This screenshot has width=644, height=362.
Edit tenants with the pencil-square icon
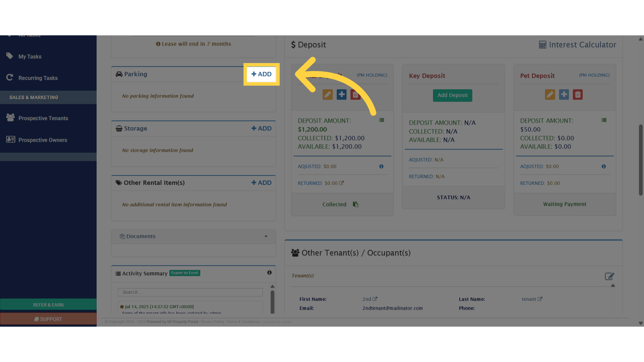[609, 276]
